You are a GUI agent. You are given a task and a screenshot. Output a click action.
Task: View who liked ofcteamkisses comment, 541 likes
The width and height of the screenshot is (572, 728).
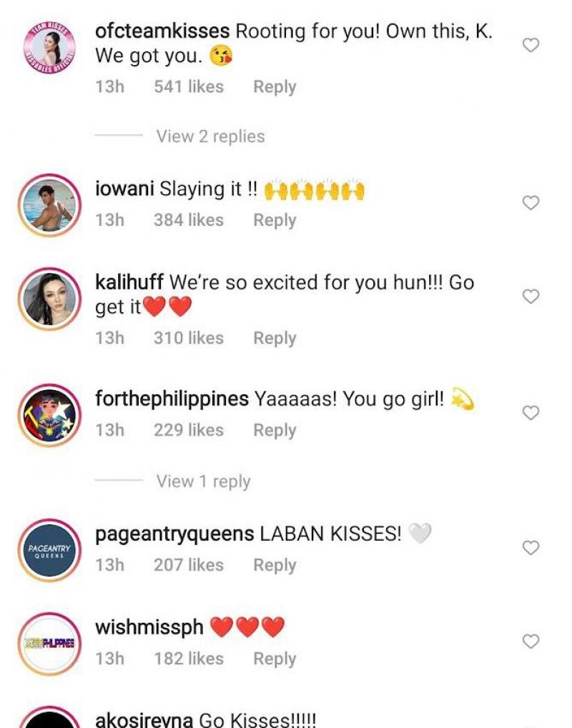pos(189,87)
